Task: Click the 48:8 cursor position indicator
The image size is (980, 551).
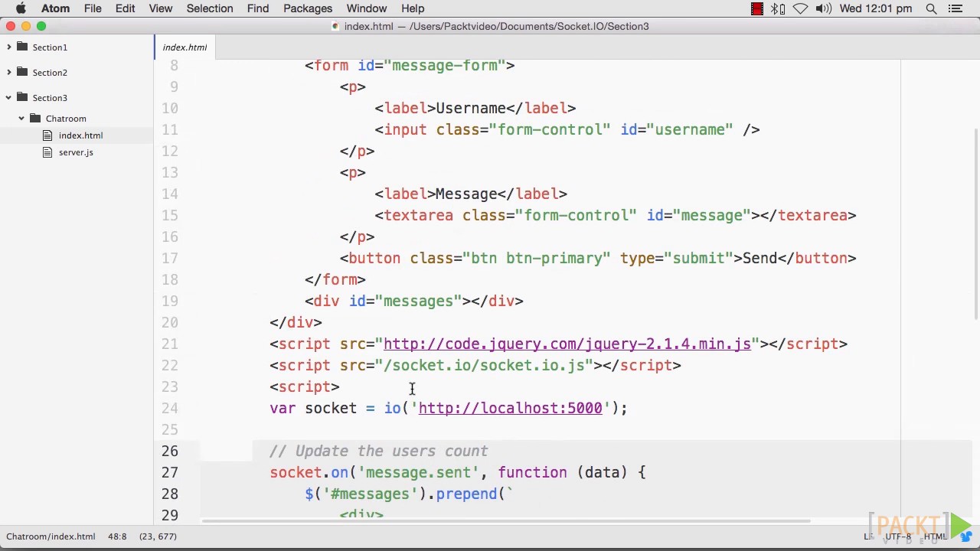Action: click(117, 536)
